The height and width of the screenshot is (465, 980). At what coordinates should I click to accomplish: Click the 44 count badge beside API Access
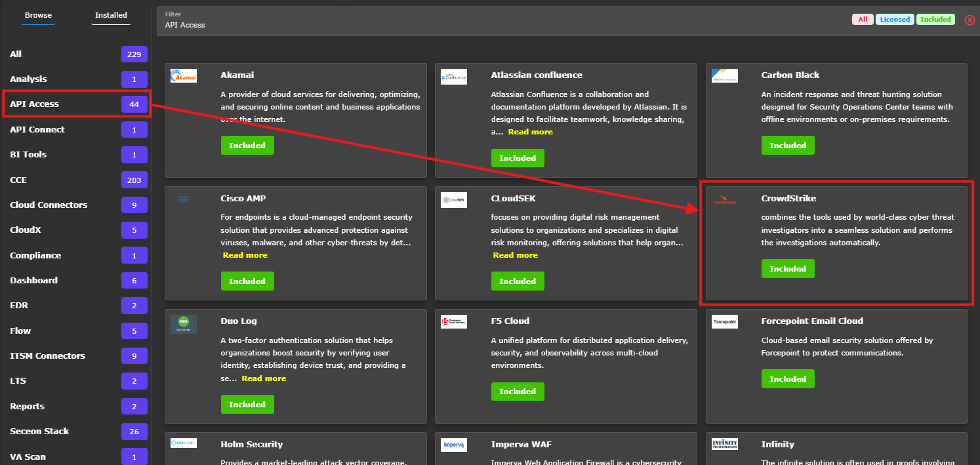click(134, 104)
